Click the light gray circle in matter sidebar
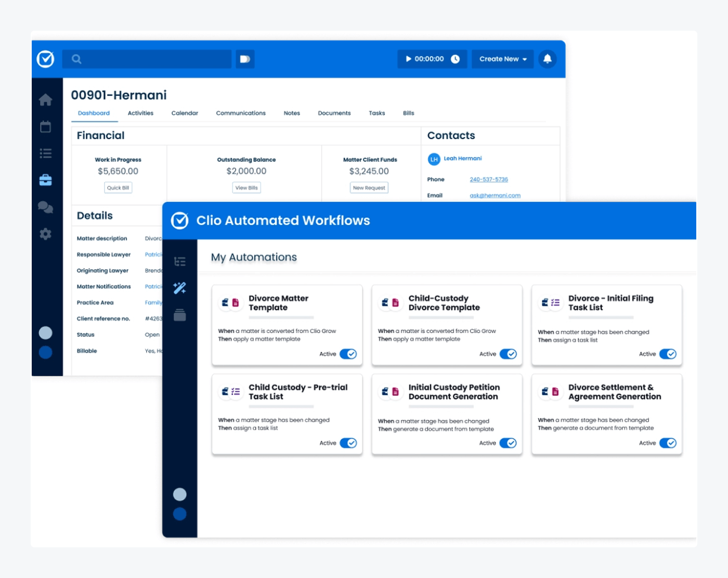The width and height of the screenshot is (728, 578). click(x=46, y=333)
